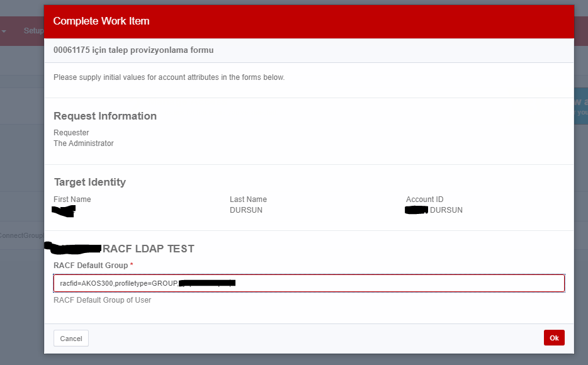Screen dimensions: 588x365
Task: Expand the dropdown caret left of Setup
Action: [x=4, y=31]
